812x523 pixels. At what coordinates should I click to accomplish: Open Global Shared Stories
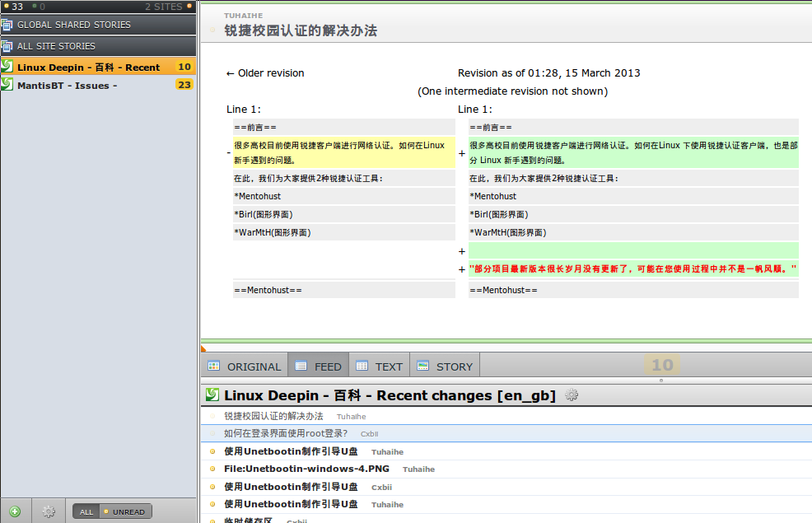tap(98, 25)
